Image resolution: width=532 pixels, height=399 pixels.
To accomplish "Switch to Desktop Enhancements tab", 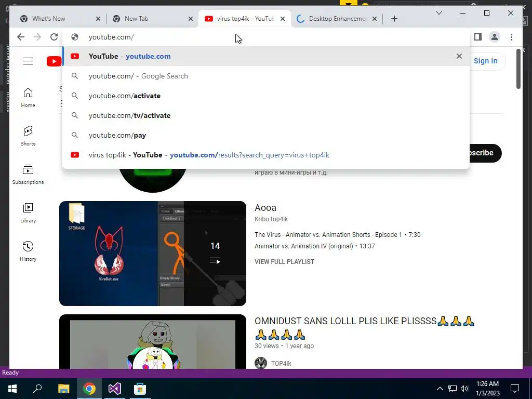I will click(x=337, y=19).
